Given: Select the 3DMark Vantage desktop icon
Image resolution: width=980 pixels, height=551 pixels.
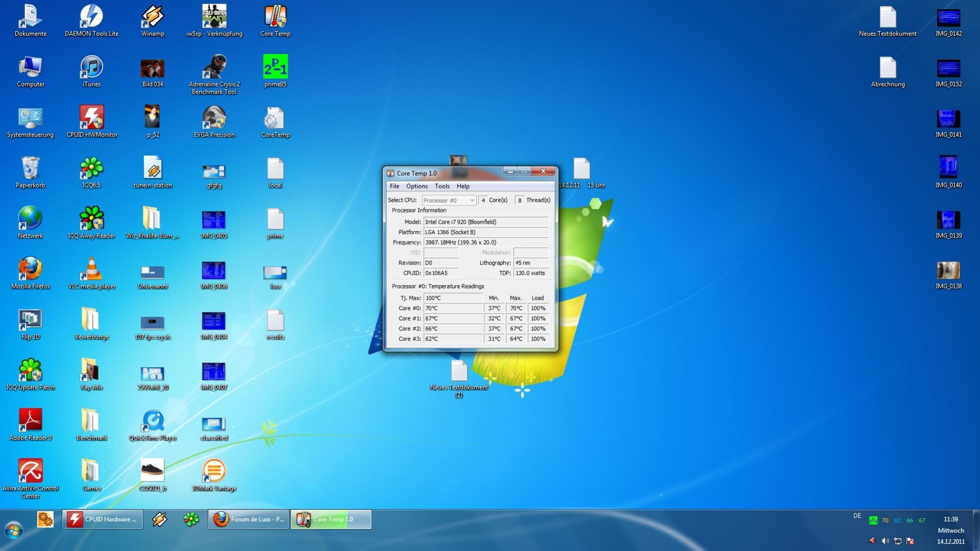Looking at the screenshot, I should tap(214, 475).
